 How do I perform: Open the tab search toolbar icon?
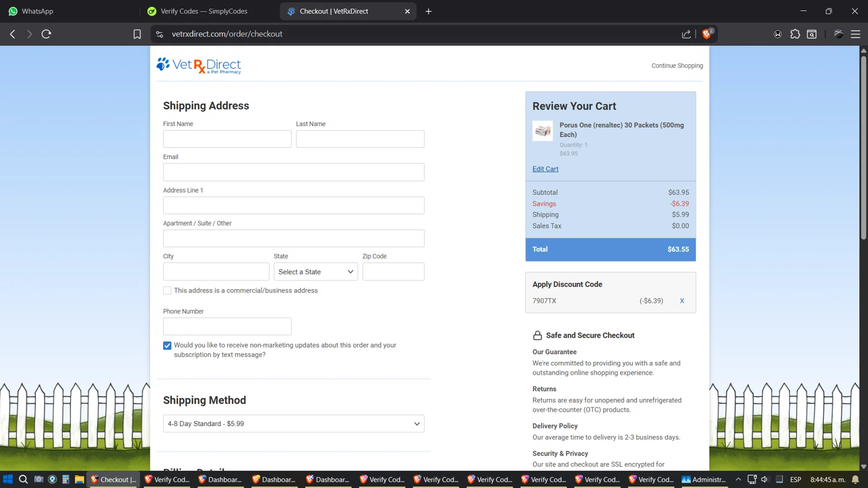click(812, 34)
